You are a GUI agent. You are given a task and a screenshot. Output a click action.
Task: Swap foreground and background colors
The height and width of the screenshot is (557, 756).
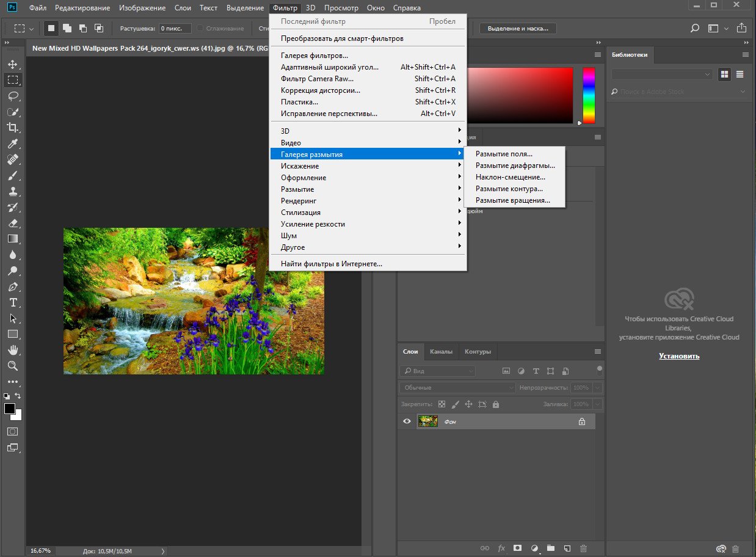pos(19,396)
